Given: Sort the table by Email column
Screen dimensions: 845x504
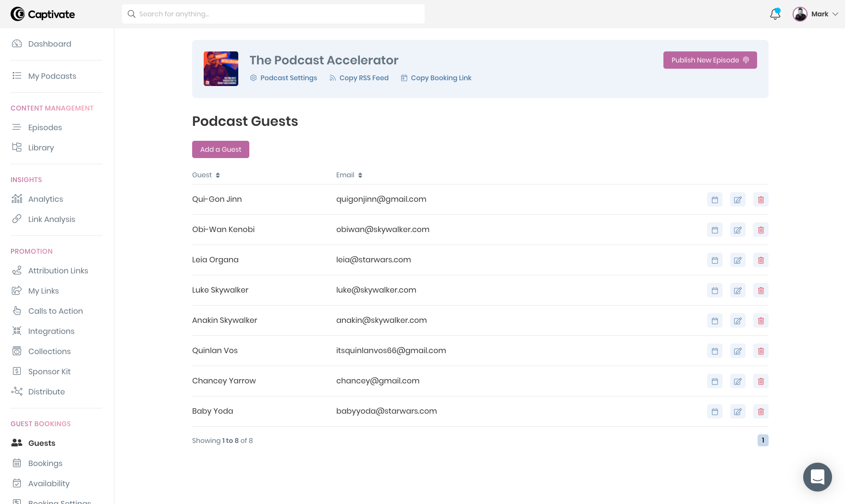Looking at the screenshot, I should coord(349,175).
